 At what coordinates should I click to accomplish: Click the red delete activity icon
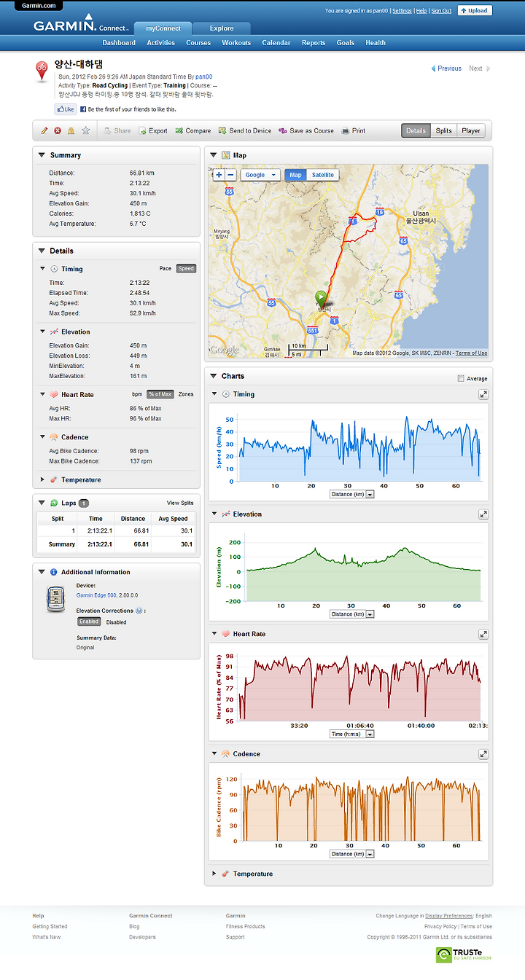(x=58, y=131)
